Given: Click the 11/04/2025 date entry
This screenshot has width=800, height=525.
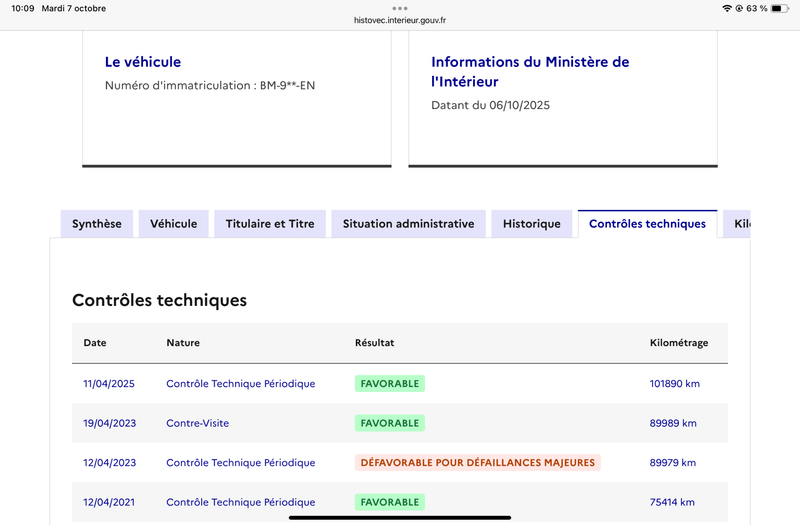Looking at the screenshot, I should tap(109, 384).
